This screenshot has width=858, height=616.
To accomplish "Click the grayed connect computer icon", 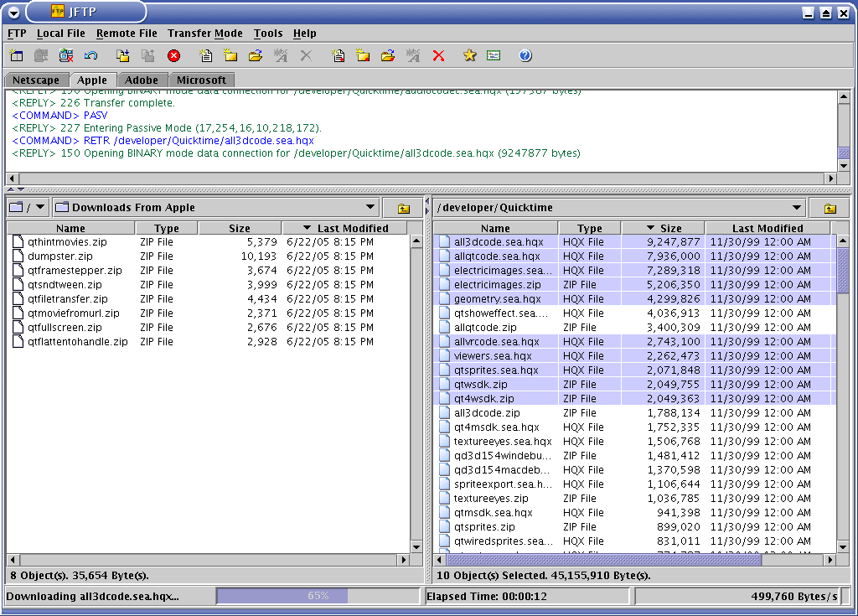I will 41,55.
